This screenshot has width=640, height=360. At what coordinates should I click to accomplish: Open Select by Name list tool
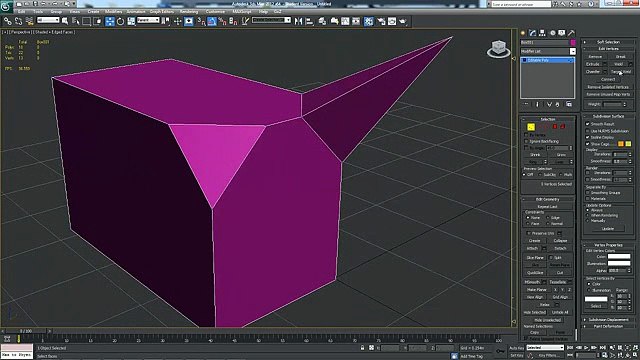76,21
